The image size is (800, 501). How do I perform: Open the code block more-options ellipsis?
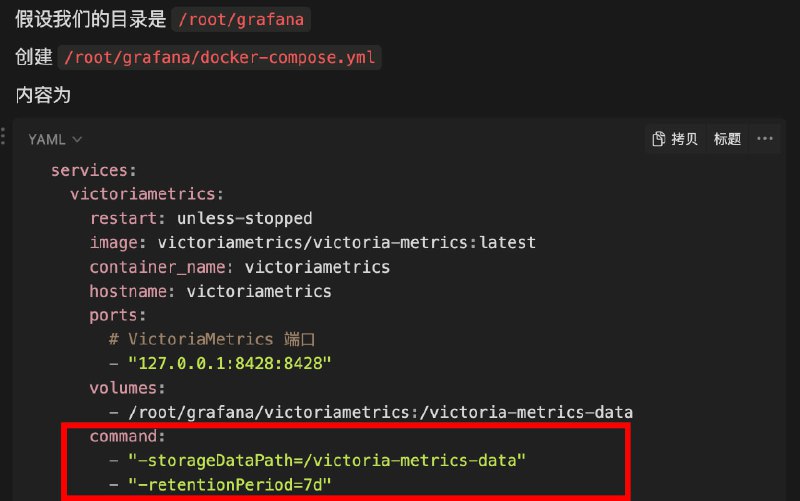click(764, 139)
